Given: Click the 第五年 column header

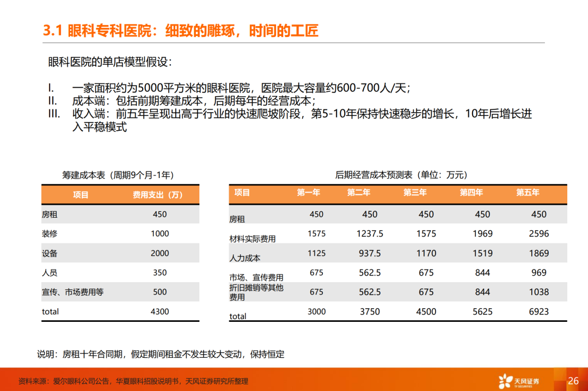Looking at the screenshot, I should point(528,192).
